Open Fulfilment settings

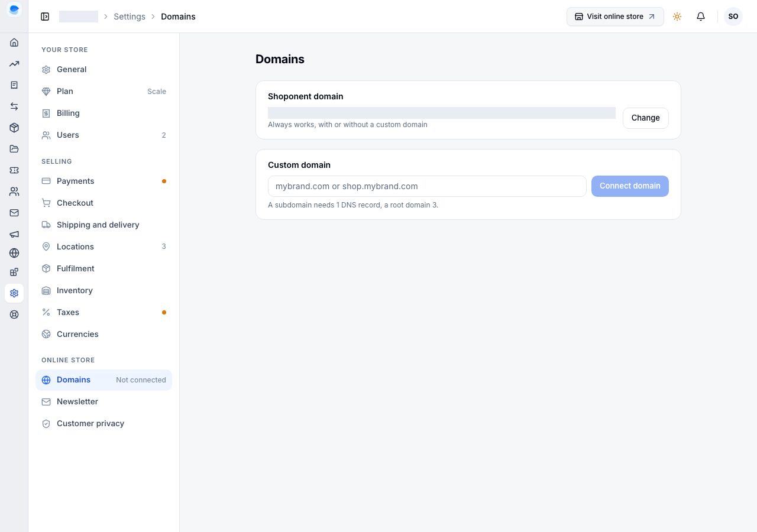[x=103, y=268]
